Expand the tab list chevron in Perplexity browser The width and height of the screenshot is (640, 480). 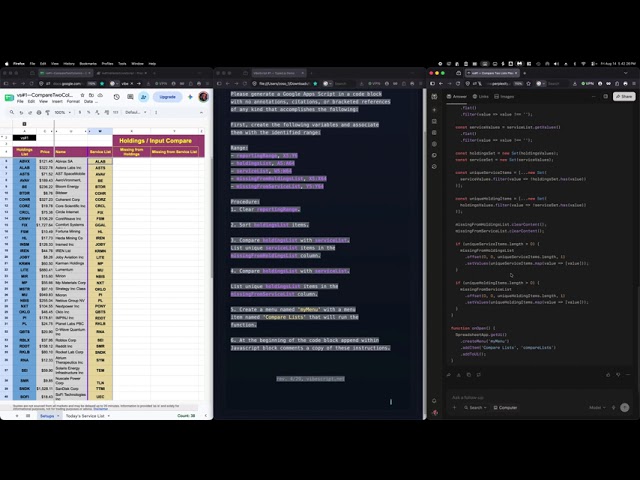(x=626, y=73)
